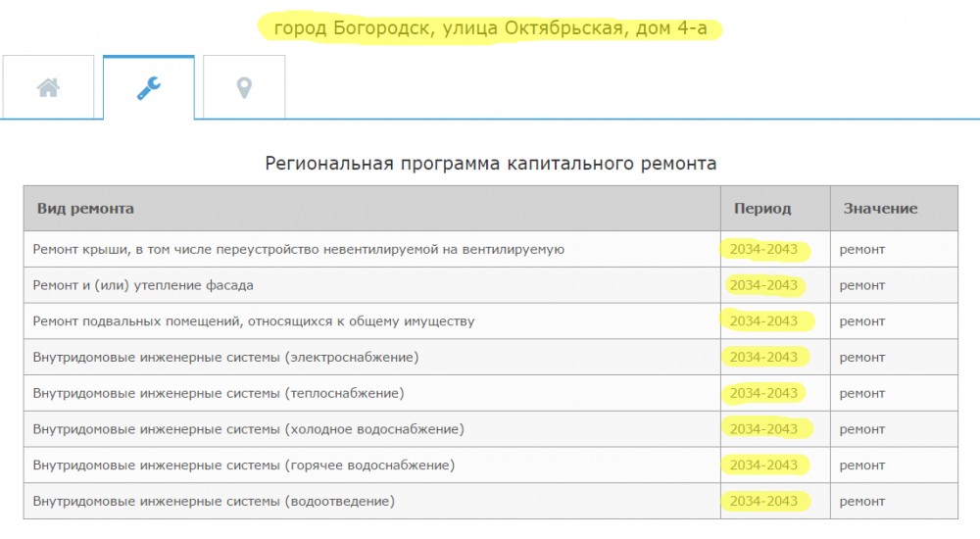Open the map pin location tab

(x=244, y=88)
